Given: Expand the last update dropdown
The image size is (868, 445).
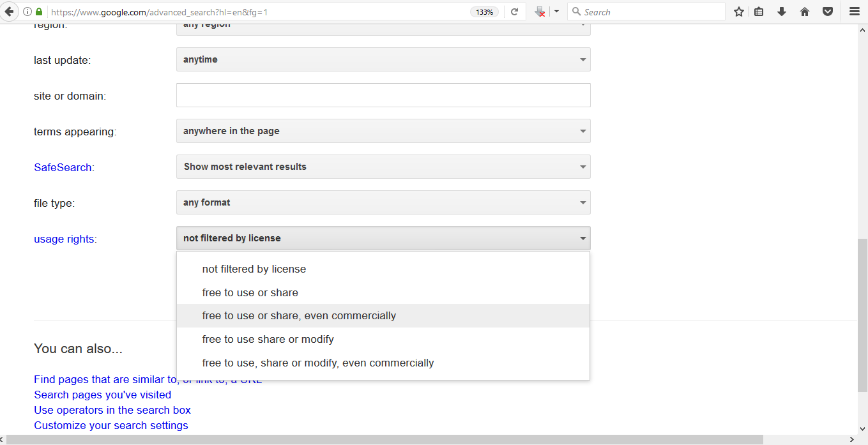Looking at the screenshot, I should 383,59.
